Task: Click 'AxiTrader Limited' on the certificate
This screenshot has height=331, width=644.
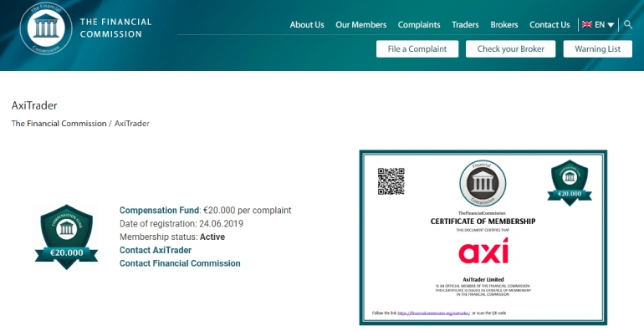Action: tap(483, 280)
